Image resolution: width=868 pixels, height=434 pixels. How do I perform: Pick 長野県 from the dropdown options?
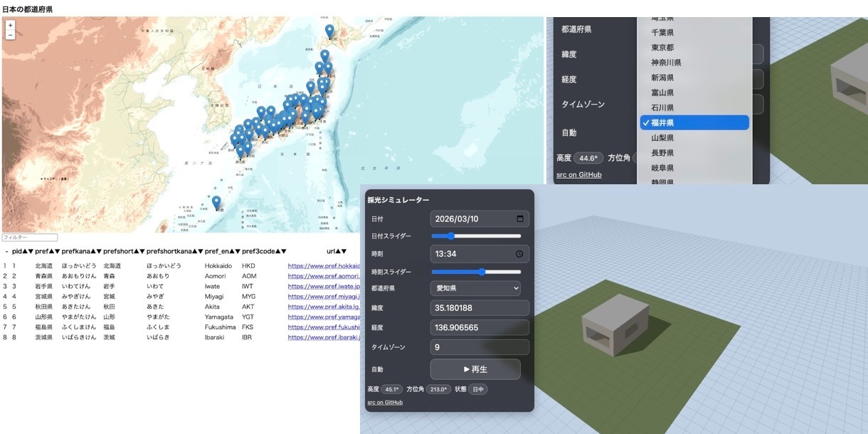coord(662,153)
